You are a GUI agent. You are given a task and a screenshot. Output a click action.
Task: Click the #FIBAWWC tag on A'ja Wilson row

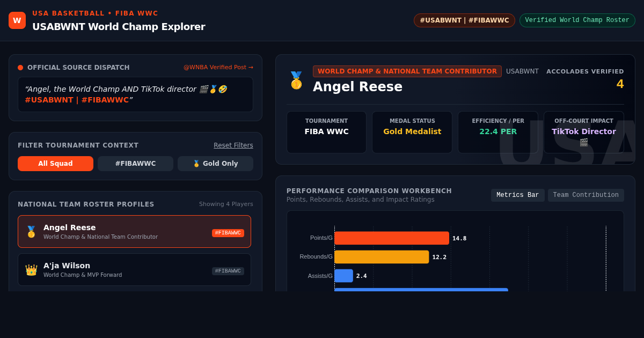(x=228, y=271)
